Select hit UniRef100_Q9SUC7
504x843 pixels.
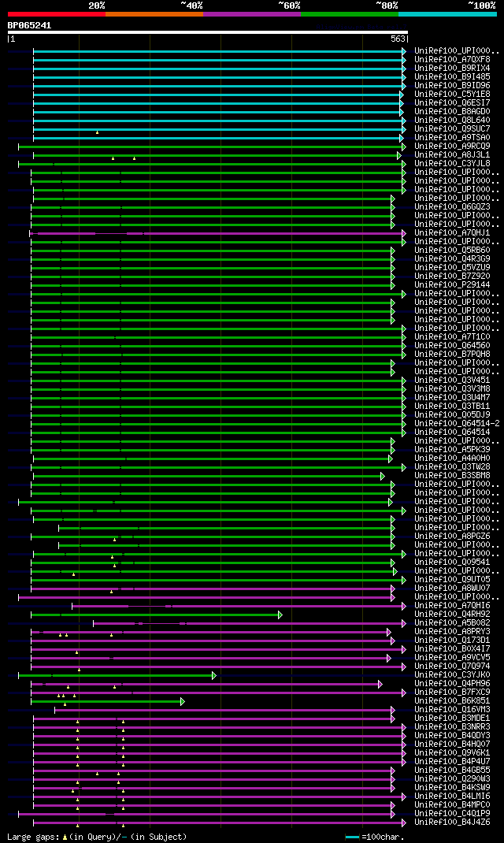coord(452,129)
